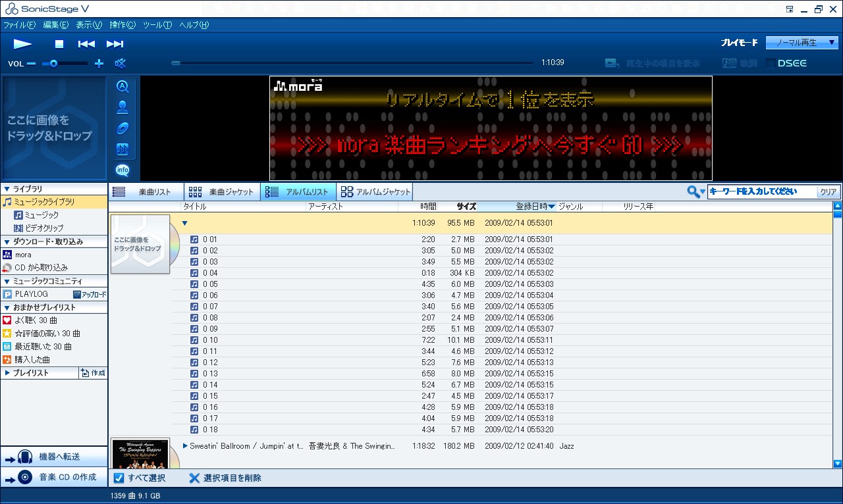
Task: Click the ☆評価の高い 30 曲 star icon
Action: click(x=7, y=334)
